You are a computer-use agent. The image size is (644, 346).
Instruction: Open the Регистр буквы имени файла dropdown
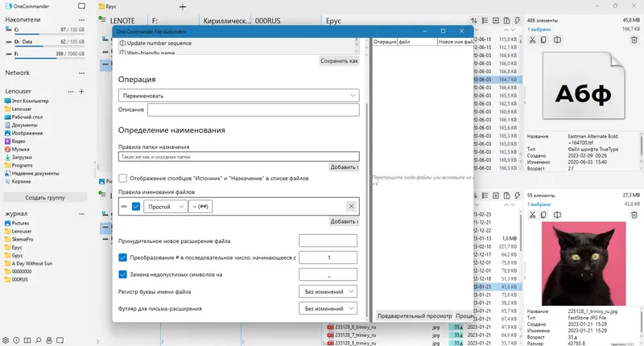[328, 291]
